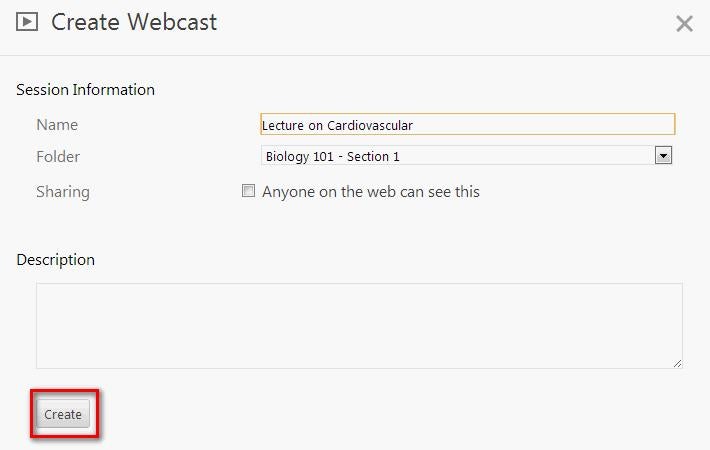The height and width of the screenshot is (450, 710).
Task: Place cursor after the word Cardiovascular
Action: click(414, 125)
